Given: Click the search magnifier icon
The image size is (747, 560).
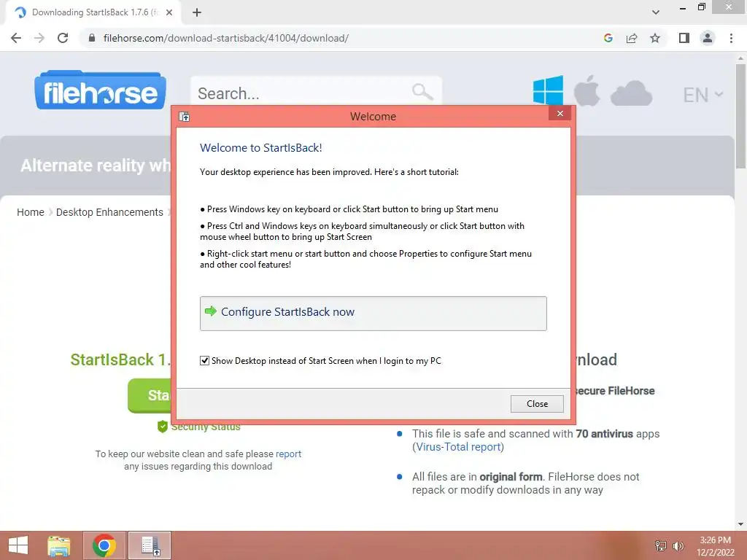Looking at the screenshot, I should 422,91.
